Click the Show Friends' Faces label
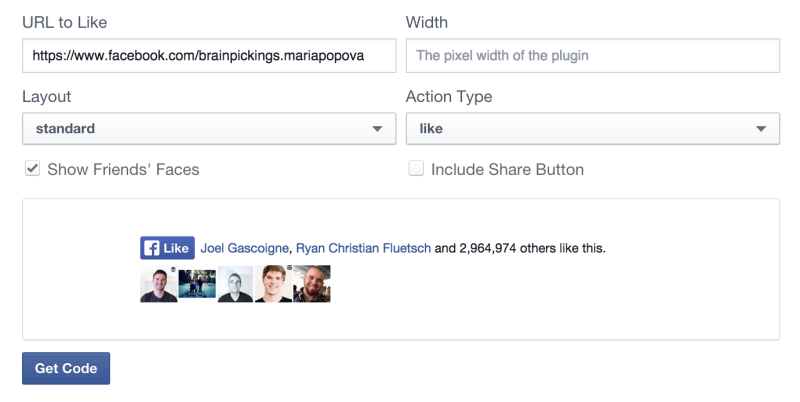This screenshot has height=402, width=800. [123, 169]
